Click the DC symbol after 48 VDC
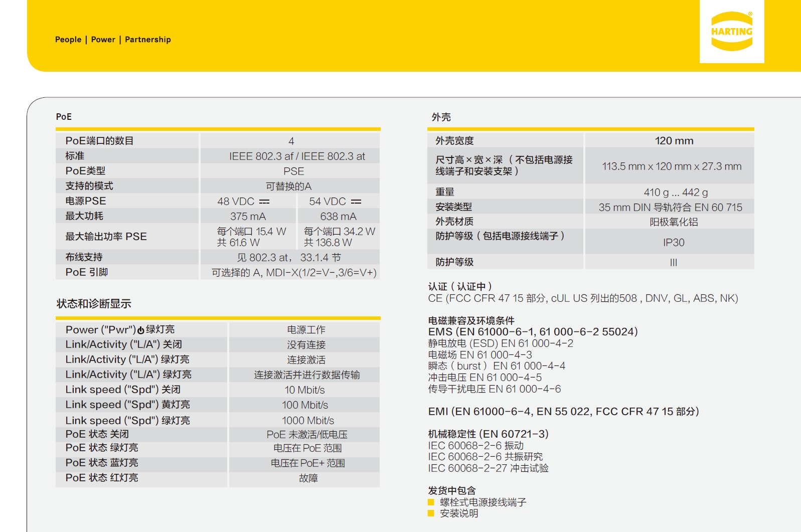This screenshot has width=801, height=532. point(264,202)
